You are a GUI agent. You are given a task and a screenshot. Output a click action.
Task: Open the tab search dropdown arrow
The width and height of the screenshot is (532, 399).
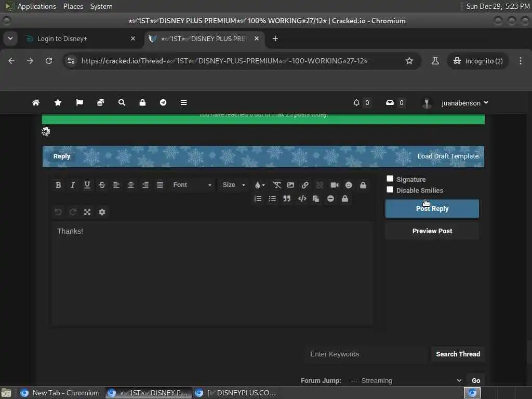point(10,38)
